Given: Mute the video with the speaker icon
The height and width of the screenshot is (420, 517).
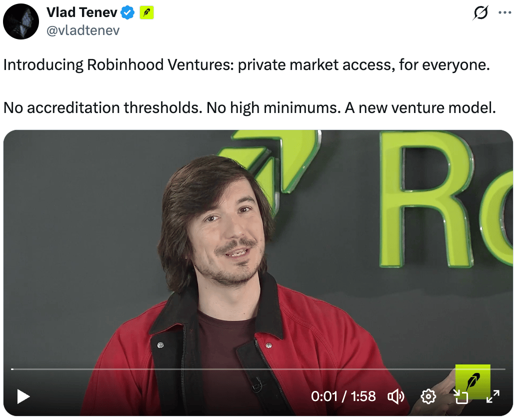Looking at the screenshot, I should tap(395, 396).
